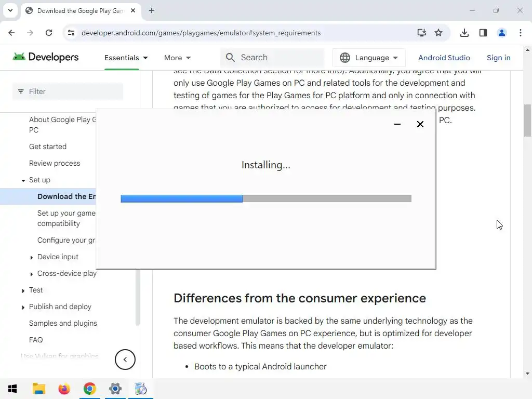Open Samples and plugins in sidebar
Image resolution: width=532 pixels, height=399 pixels.
[63, 323]
